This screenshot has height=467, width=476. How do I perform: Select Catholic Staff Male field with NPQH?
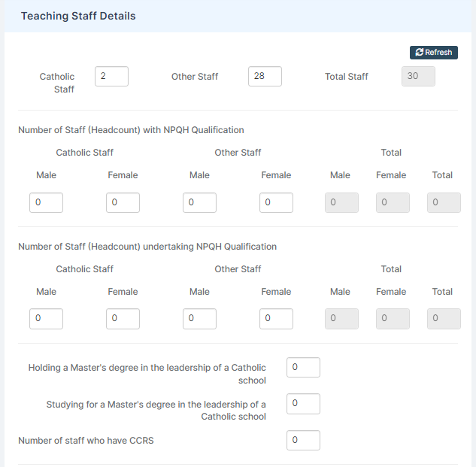point(46,202)
